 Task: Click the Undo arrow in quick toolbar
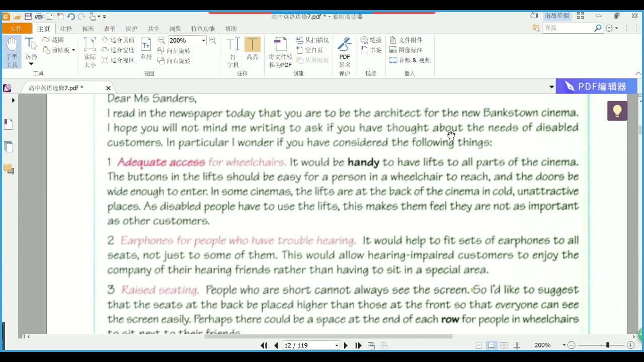pos(70,17)
